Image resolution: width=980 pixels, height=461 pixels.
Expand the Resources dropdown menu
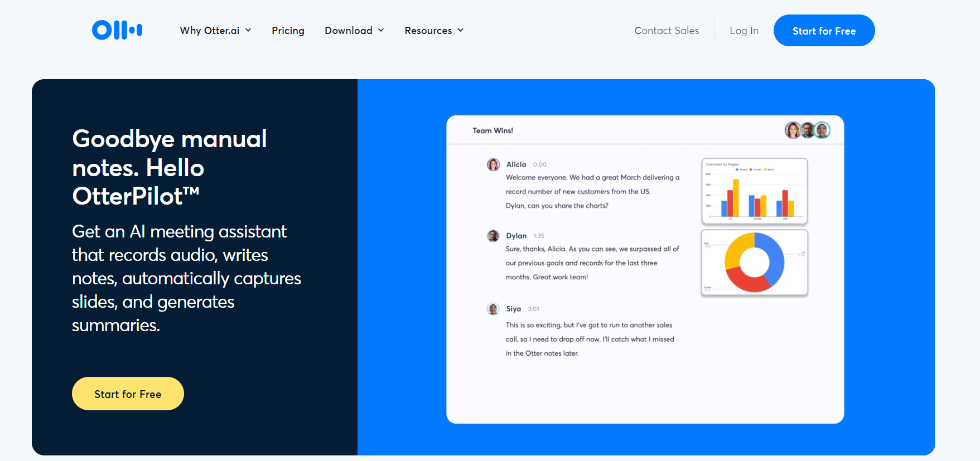click(x=434, y=31)
